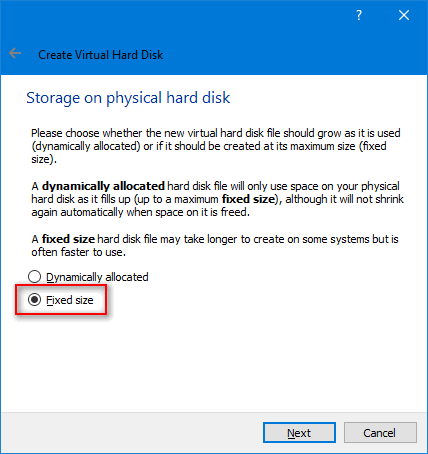
Task: Proceed with the Next button
Action: pos(299,433)
